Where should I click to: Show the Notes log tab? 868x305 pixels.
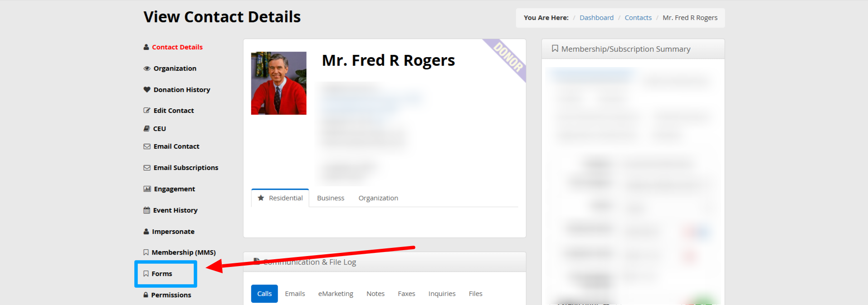click(x=375, y=294)
